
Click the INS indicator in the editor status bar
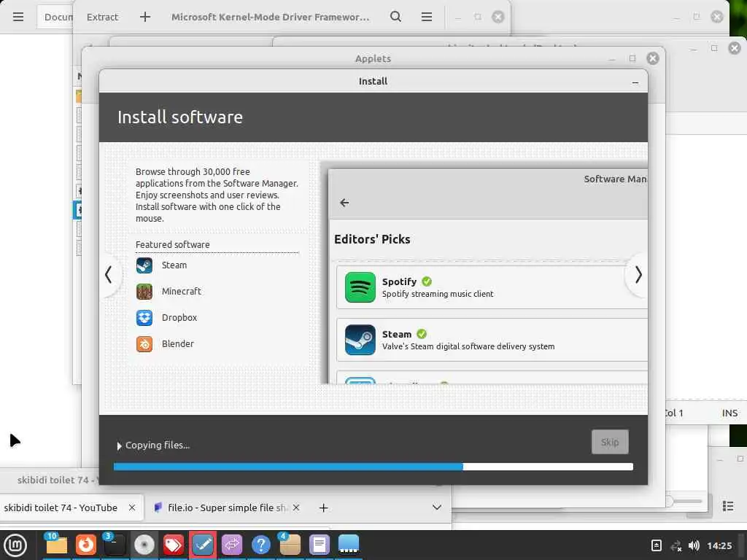[729, 413]
